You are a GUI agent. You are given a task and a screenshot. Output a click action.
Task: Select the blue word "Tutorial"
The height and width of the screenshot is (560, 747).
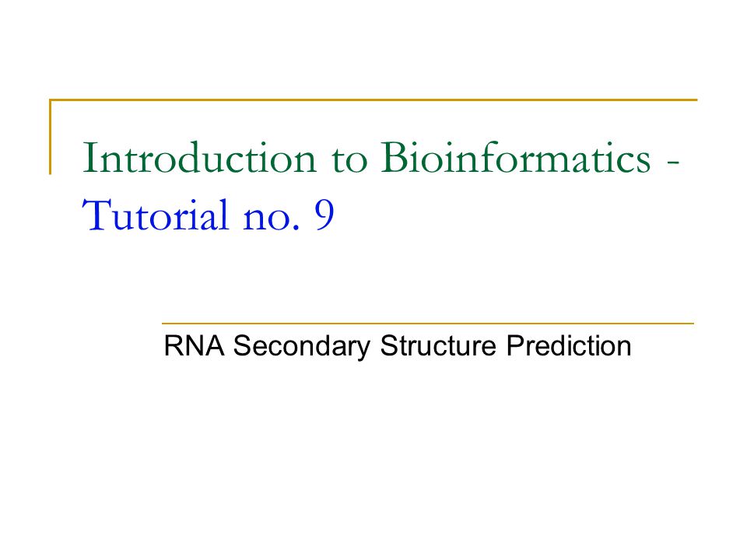pyautogui.click(x=156, y=215)
